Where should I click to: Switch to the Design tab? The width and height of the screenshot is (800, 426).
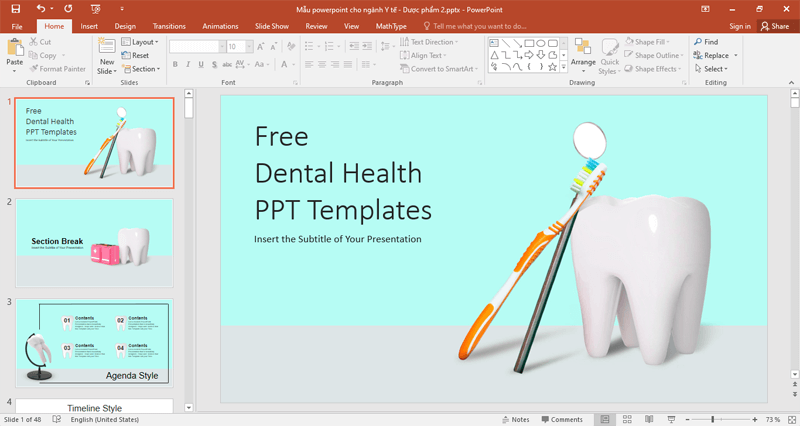pos(125,26)
